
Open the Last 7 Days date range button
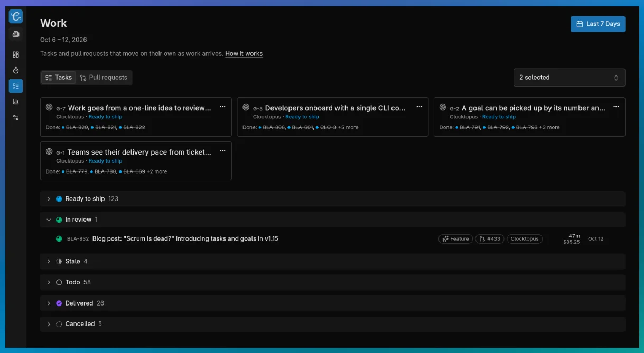coord(598,24)
